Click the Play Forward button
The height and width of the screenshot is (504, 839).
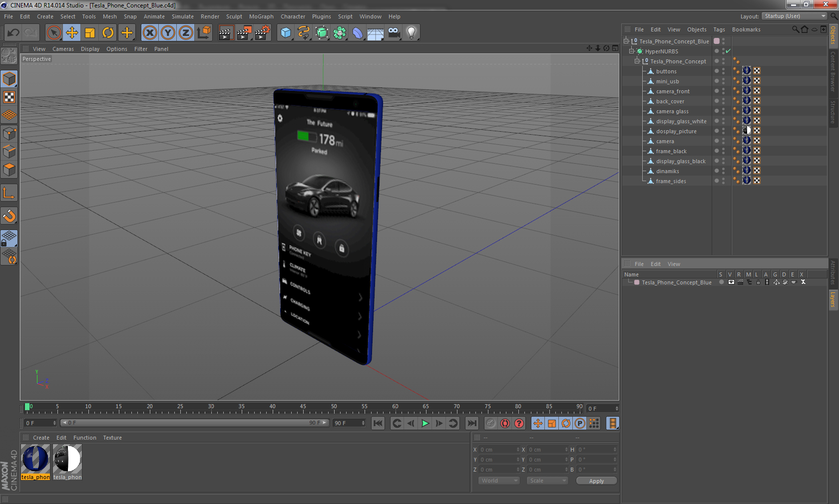point(425,423)
